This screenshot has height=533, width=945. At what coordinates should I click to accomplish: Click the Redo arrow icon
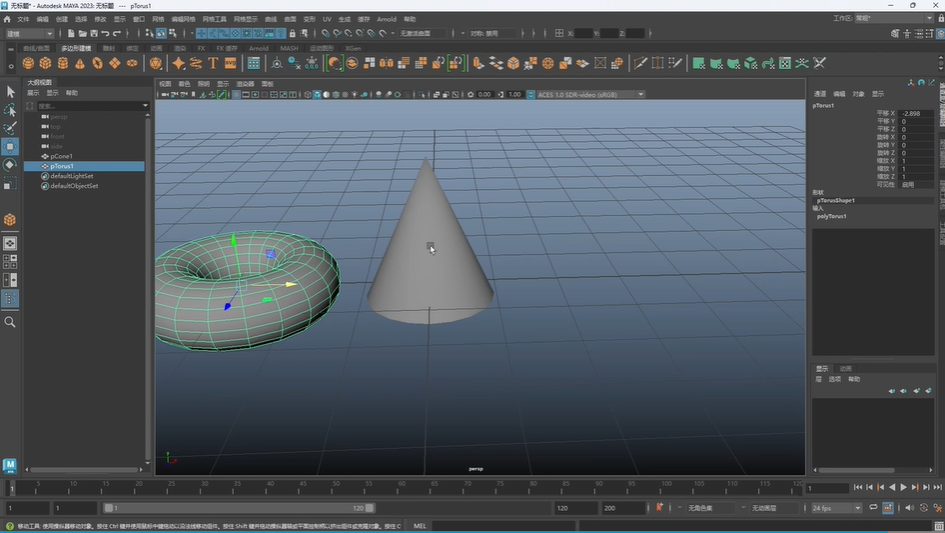[x=117, y=33]
